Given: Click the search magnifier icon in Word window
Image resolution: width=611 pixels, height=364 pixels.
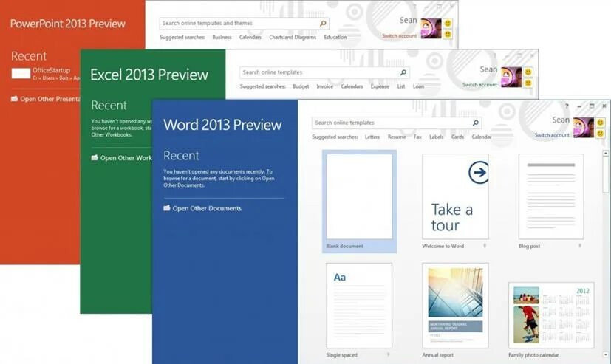Looking at the screenshot, I should (x=475, y=123).
